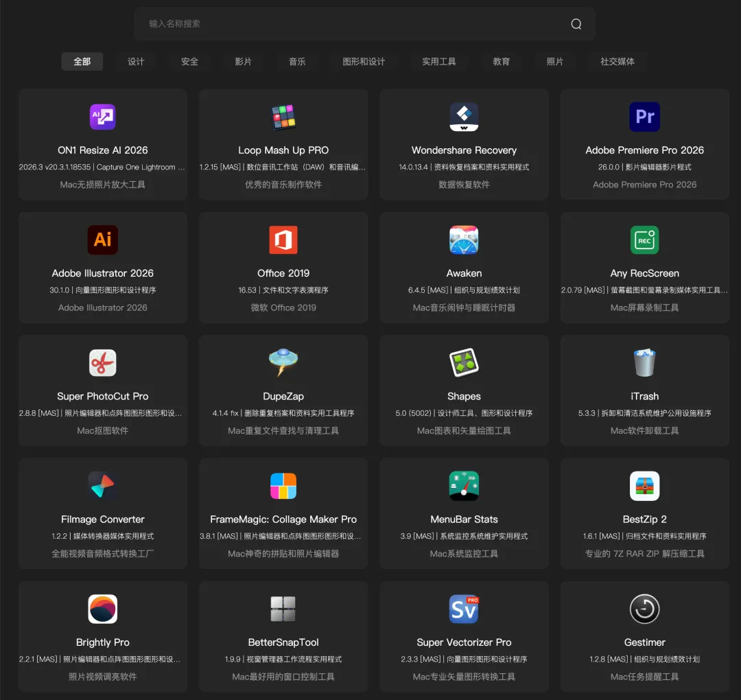Open the Shapes title link
This screenshot has height=700, width=741.
point(464,396)
